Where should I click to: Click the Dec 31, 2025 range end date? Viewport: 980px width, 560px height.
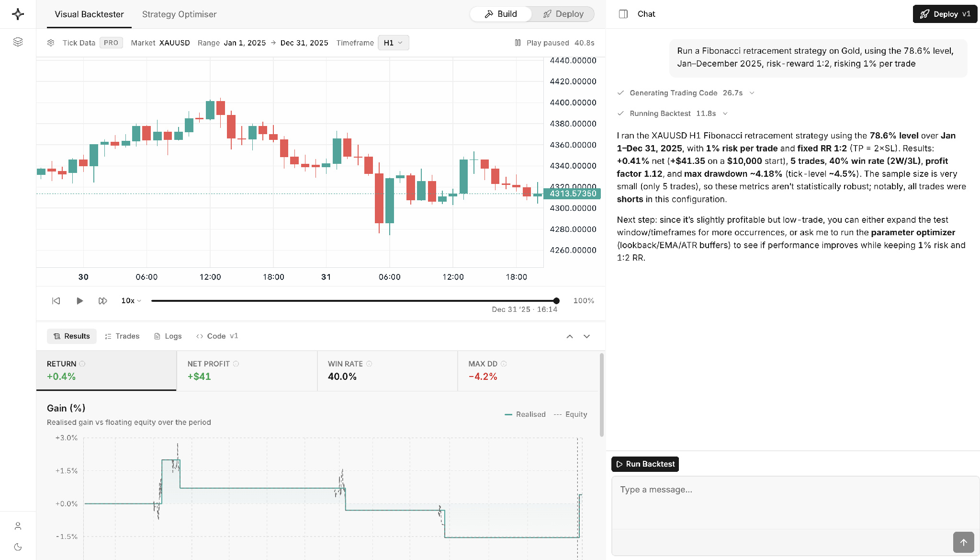[304, 43]
